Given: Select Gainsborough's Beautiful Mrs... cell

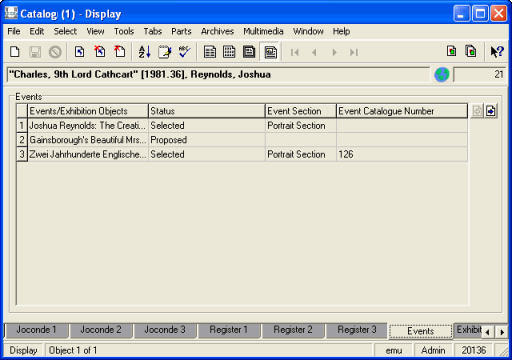Looking at the screenshot, I should tap(88, 140).
